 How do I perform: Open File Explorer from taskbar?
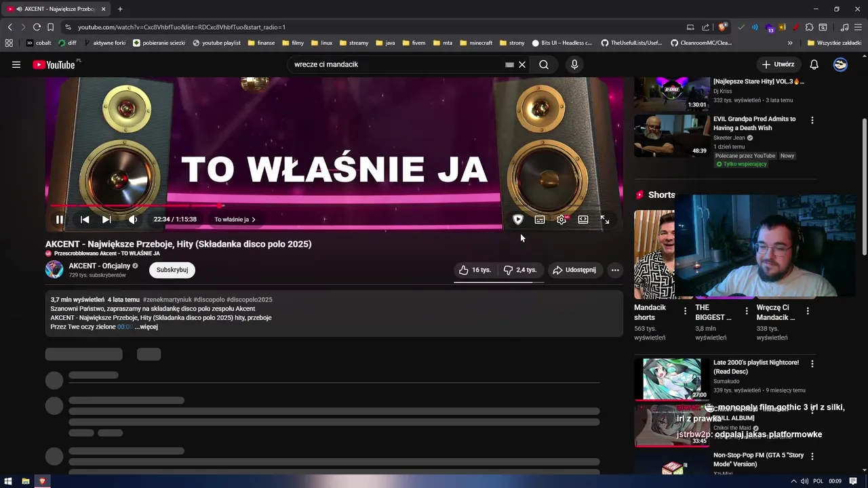26,481
